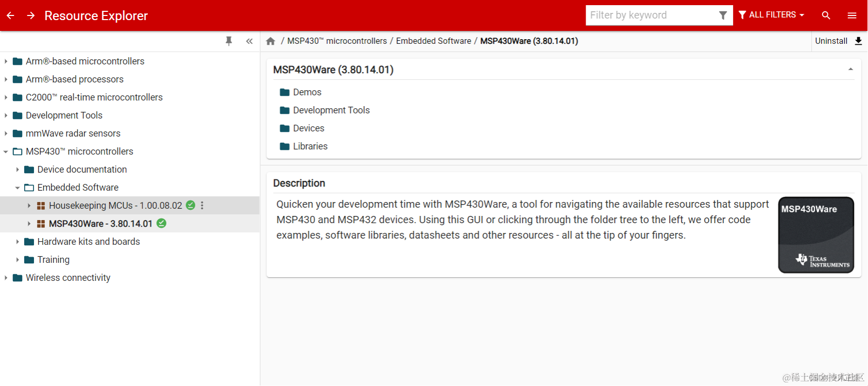This screenshot has height=386, width=868.
Task: Collapse the MSP430Ware (3.80.14.01) card
Action: click(850, 69)
